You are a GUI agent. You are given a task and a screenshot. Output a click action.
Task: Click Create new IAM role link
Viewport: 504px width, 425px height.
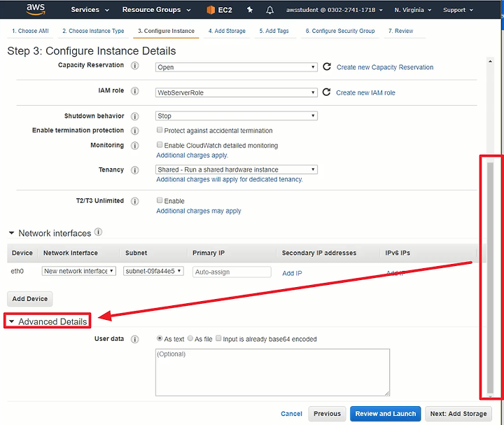click(x=366, y=92)
